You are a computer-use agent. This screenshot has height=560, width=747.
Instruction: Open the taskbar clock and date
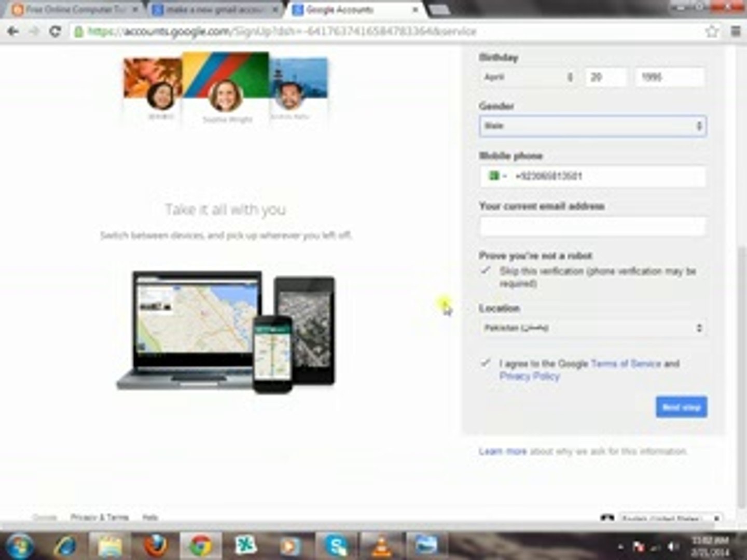pyautogui.click(x=709, y=547)
